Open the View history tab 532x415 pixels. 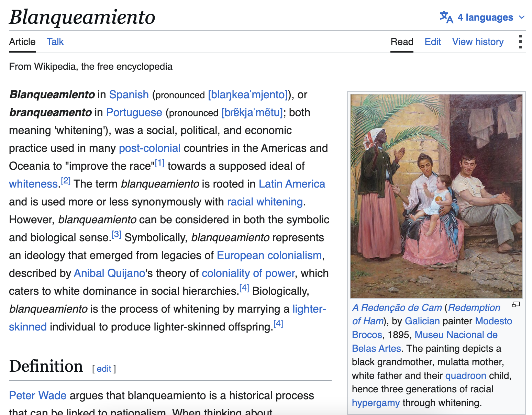(478, 42)
